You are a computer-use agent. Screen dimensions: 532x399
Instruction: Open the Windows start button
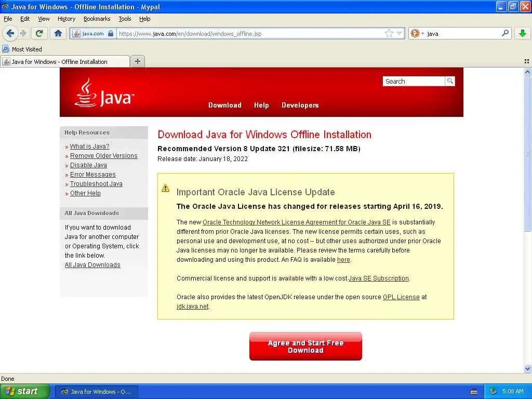click(24, 391)
